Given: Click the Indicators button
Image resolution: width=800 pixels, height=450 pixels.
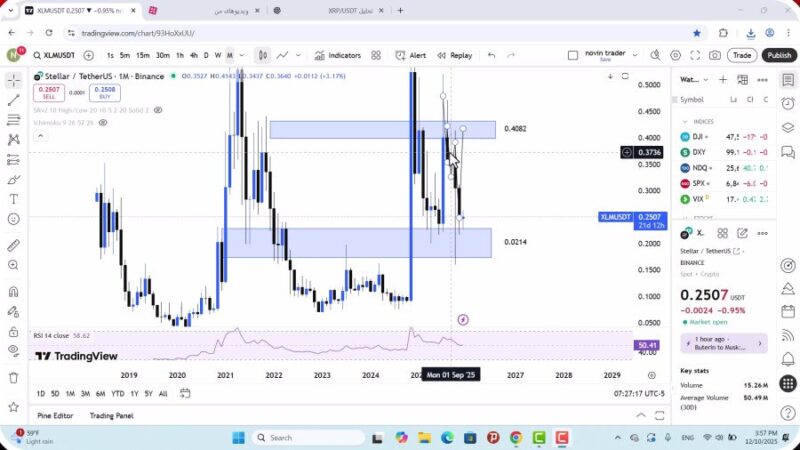Looking at the screenshot, I should coord(337,55).
